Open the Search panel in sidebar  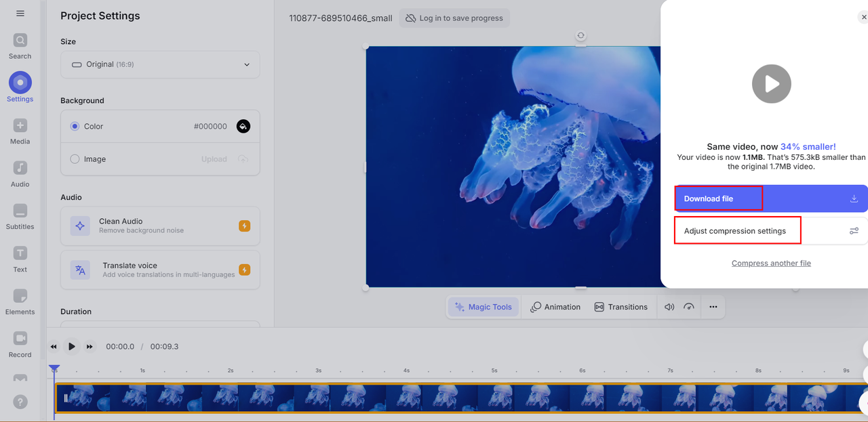(20, 46)
